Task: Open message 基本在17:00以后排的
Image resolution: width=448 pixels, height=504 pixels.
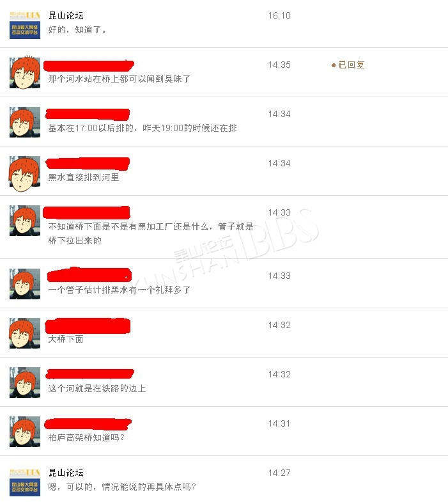Action: click(x=143, y=129)
